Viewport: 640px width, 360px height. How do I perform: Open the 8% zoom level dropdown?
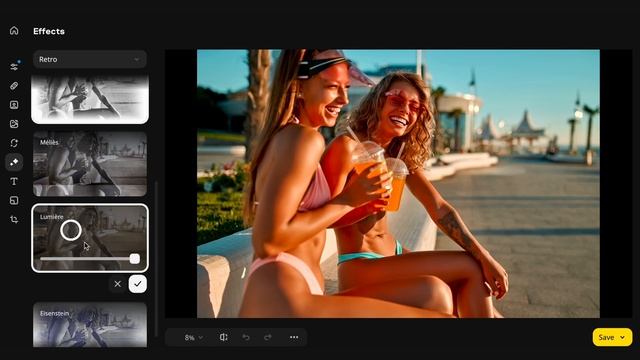pyautogui.click(x=193, y=338)
